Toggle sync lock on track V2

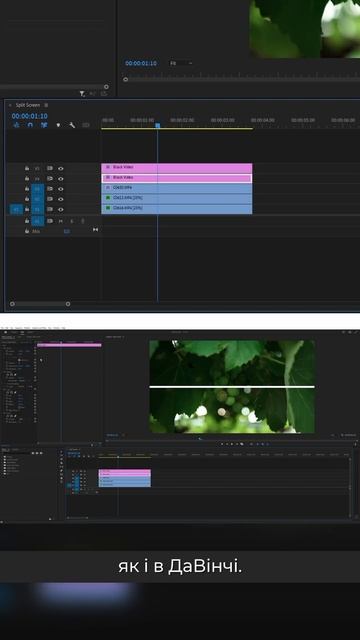tap(50, 199)
